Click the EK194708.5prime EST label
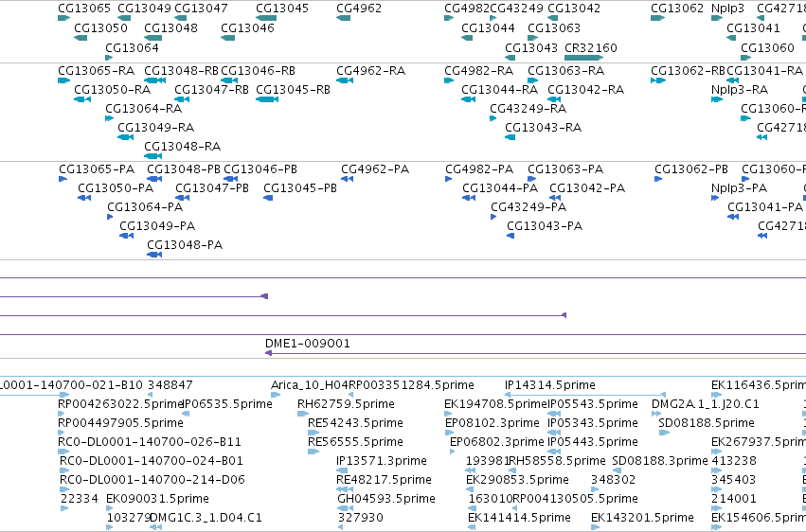The width and height of the screenshot is (806, 532). coord(496,403)
